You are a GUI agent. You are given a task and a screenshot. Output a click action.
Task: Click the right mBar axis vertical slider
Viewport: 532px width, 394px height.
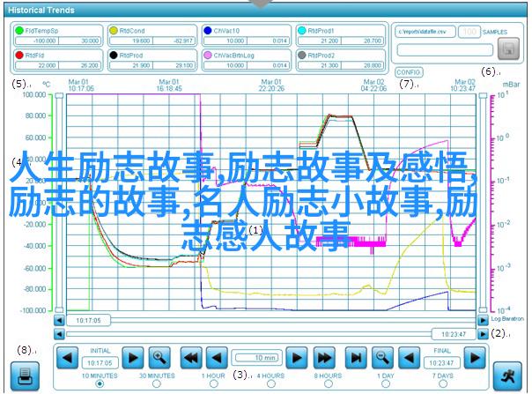pos(483,203)
